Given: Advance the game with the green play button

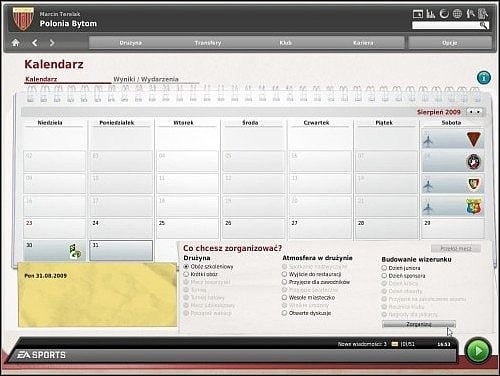Looking at the screenshot, I should (x=478, y=351).
